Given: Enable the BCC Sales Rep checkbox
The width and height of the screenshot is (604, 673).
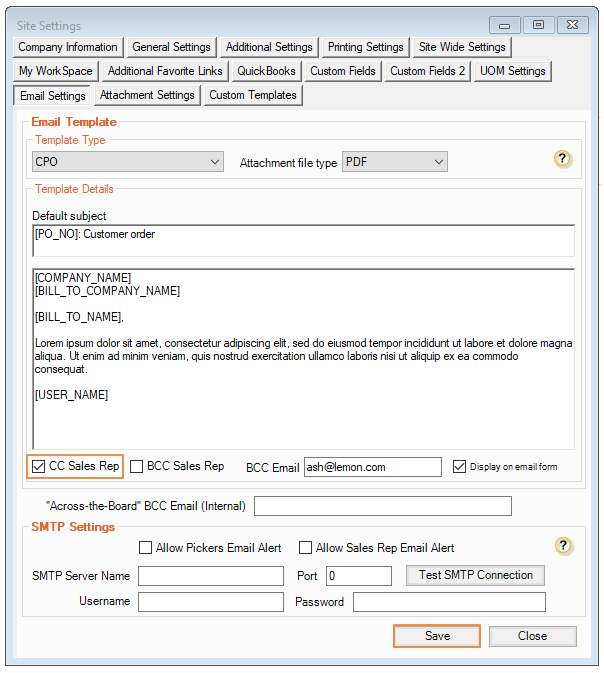Looking at the screenshot, I should (x=138, y=466).
